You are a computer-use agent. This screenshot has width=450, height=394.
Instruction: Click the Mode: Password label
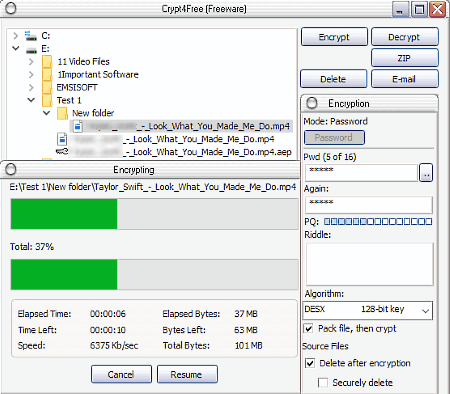335,121
